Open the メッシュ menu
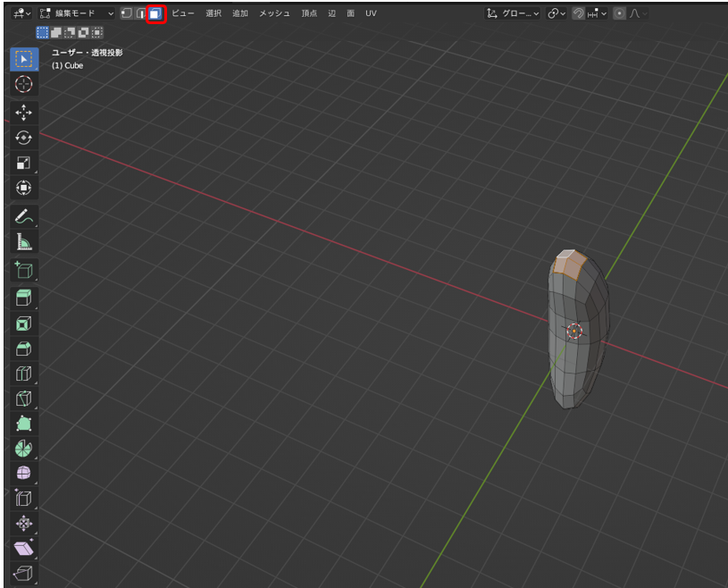 tap(274, 13)
